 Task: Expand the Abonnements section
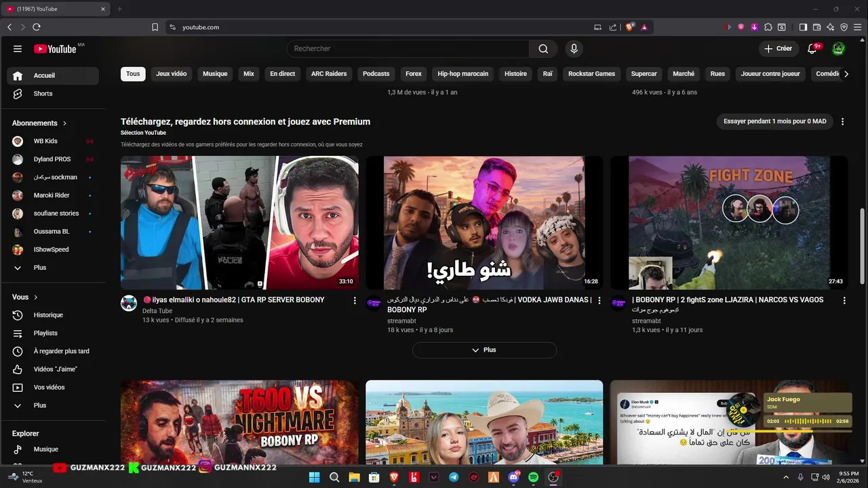pyautogui.click(x=39, y=123)
